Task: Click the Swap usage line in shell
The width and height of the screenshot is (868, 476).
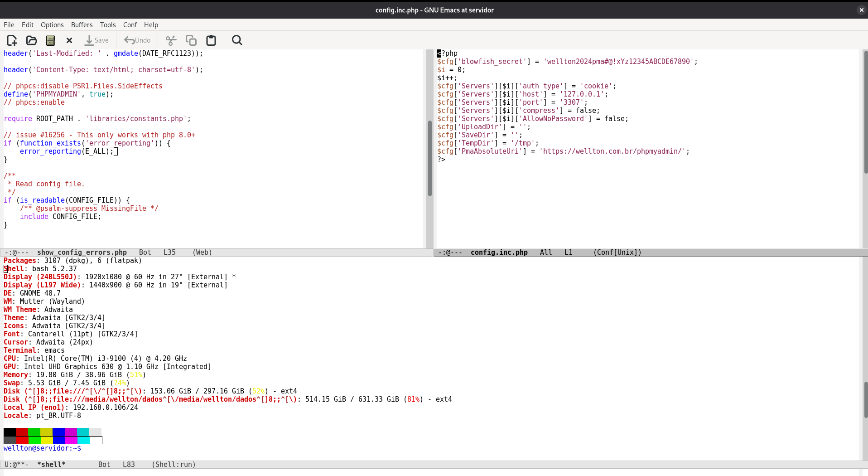Action: click(x=67, y=383)
